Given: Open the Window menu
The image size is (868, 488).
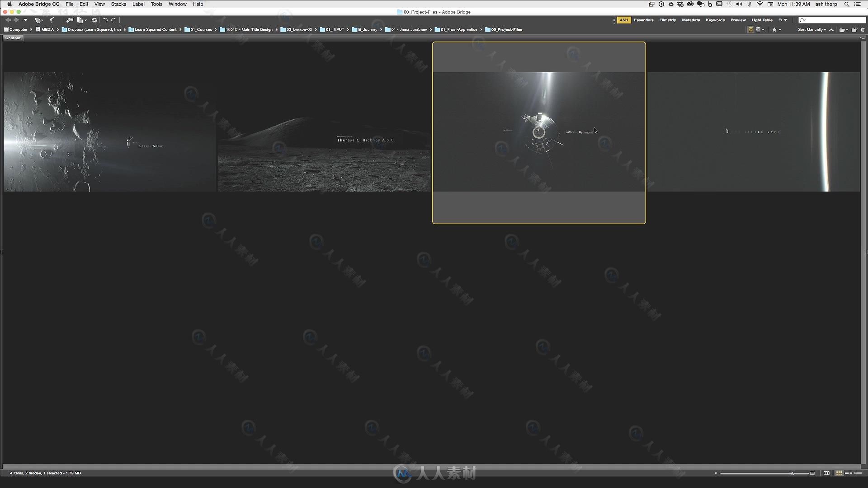Looking at the screenshot, I should [x=178, y=4].
